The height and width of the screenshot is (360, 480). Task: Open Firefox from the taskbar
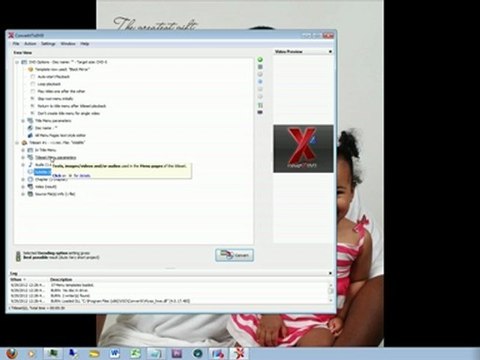(x=11, y=353)
